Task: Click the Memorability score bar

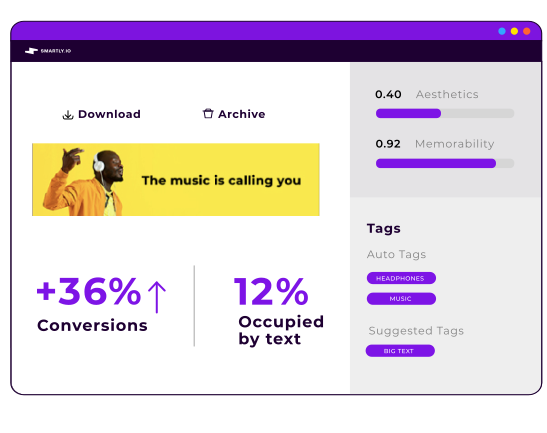Action: [445, 163]
